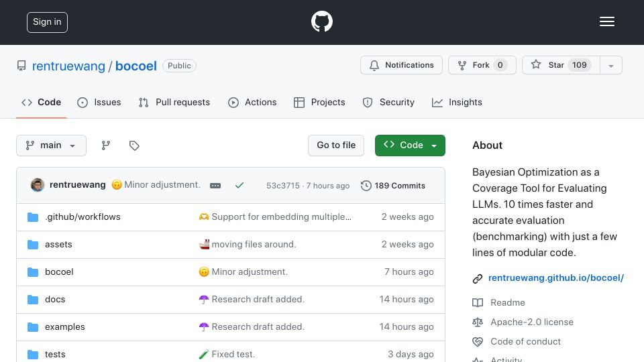Open the bocoel repository link
The width and height of the screenshot is (644, 362).
click(136, 66)
